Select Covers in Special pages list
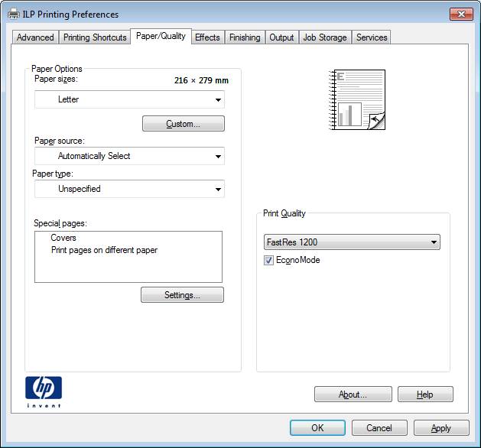 (63, 239)
